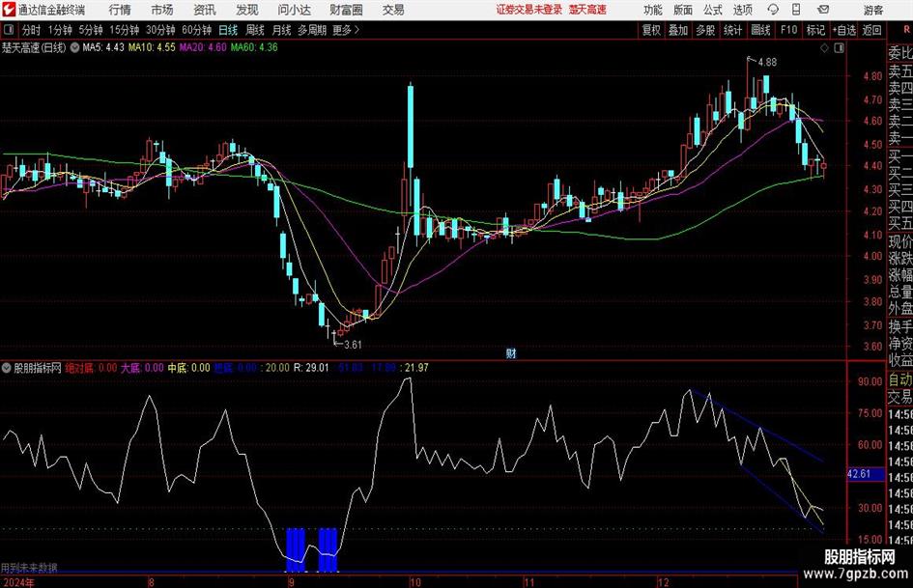
Task: Click the 游客 user label
Action: point(872,10)
